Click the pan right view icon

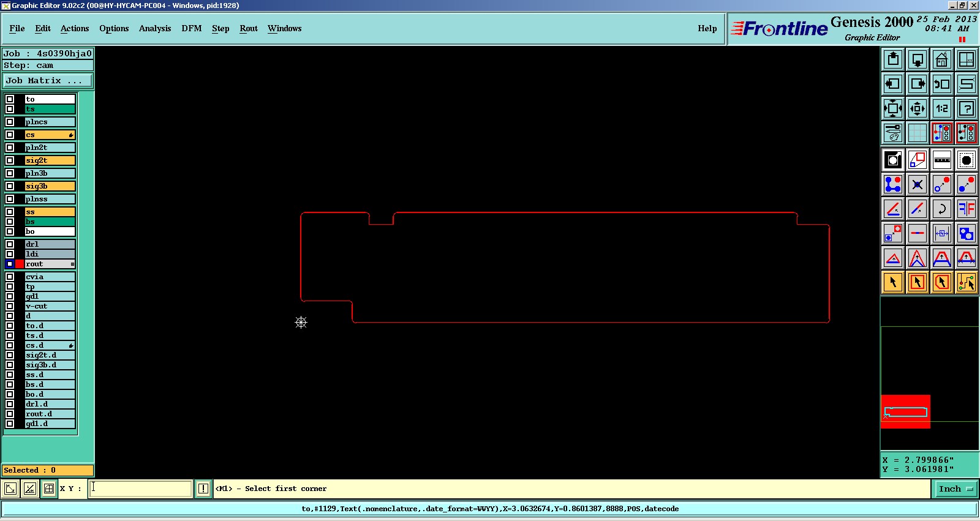(x=918, y=84)
